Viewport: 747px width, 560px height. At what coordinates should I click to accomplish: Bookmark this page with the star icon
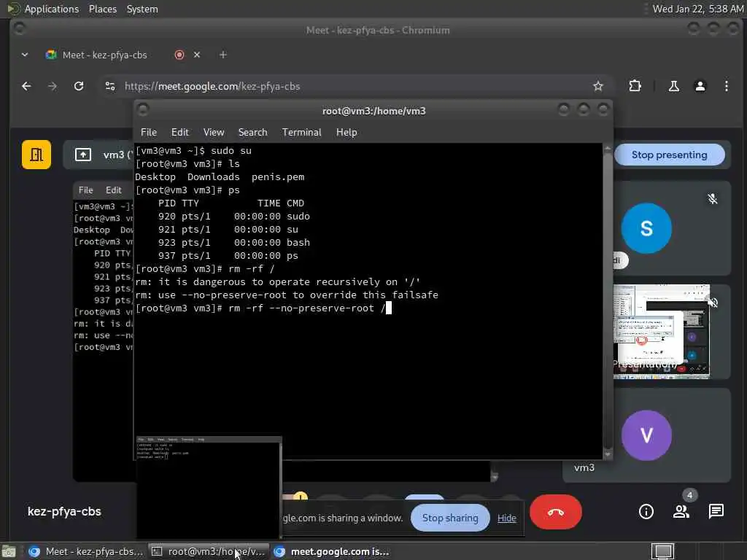598,86
